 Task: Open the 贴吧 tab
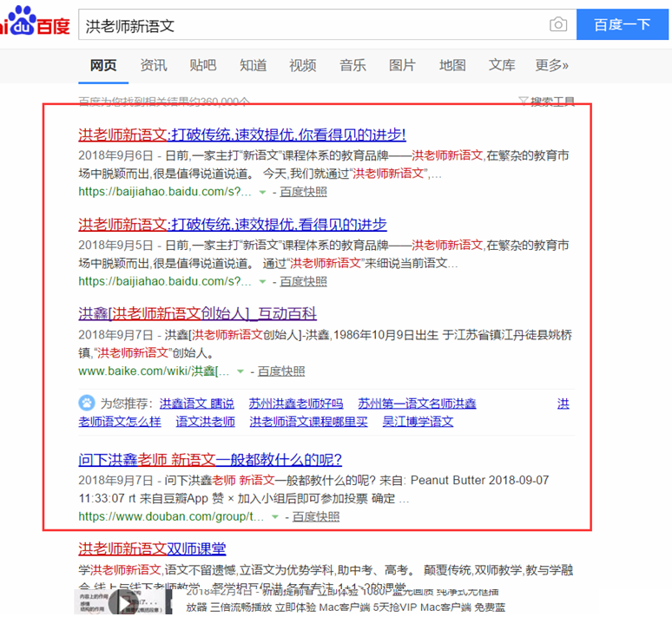[203, 66]
